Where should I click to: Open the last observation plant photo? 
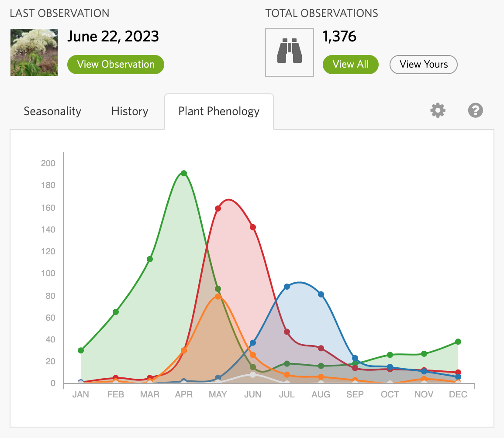(x=34, y=52)
